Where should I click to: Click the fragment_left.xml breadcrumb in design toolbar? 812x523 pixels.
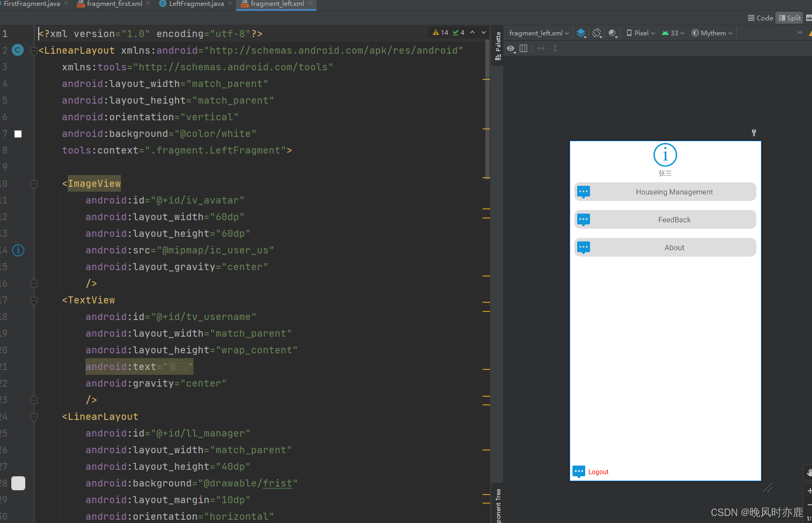point(535,33)
